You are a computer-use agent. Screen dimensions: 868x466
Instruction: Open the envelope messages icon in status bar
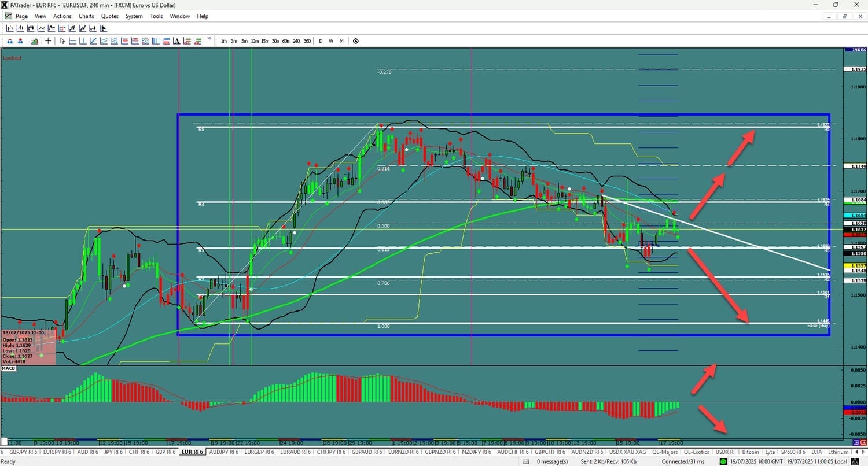click(525, 461)
